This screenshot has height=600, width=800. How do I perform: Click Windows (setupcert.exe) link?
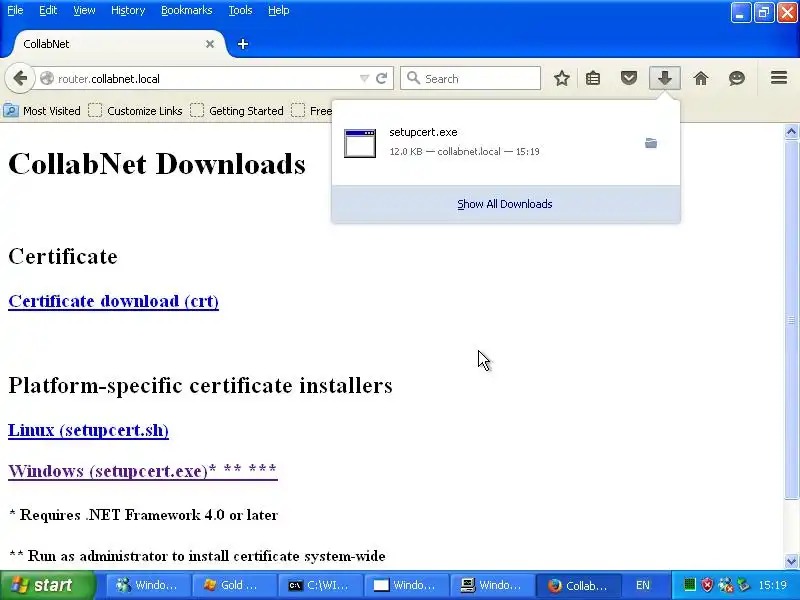[x=143, y=470]
